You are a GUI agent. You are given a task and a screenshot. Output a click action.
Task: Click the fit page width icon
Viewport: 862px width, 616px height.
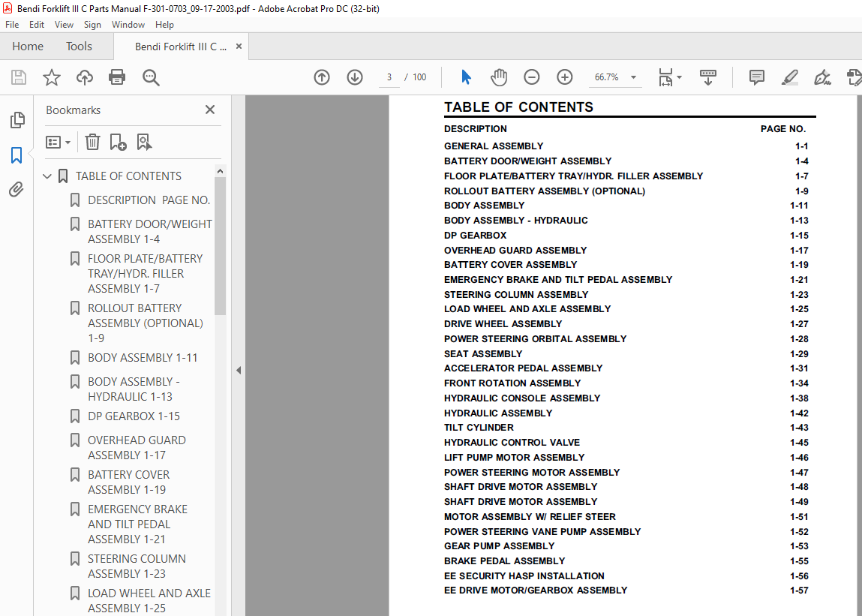pos(665,77)
